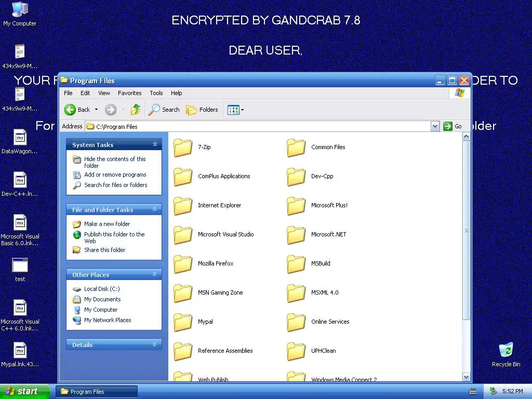Click Make a new folder link
532x399 pixels.
[107, 224]
